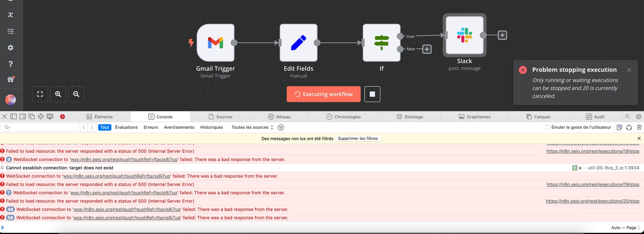Click the WebSocket error row with badge 58
The width and height of the screenshot is (644, 234).
(x=322, y=218)
